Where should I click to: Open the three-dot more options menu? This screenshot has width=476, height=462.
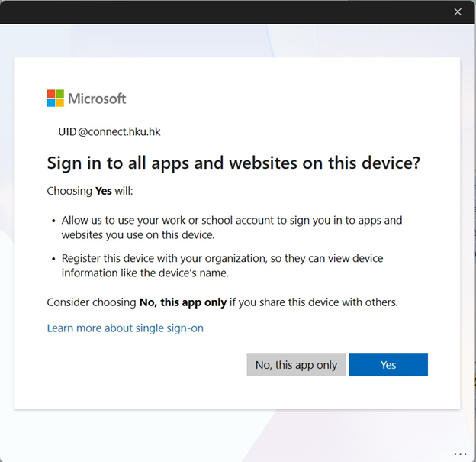(460, 454)
